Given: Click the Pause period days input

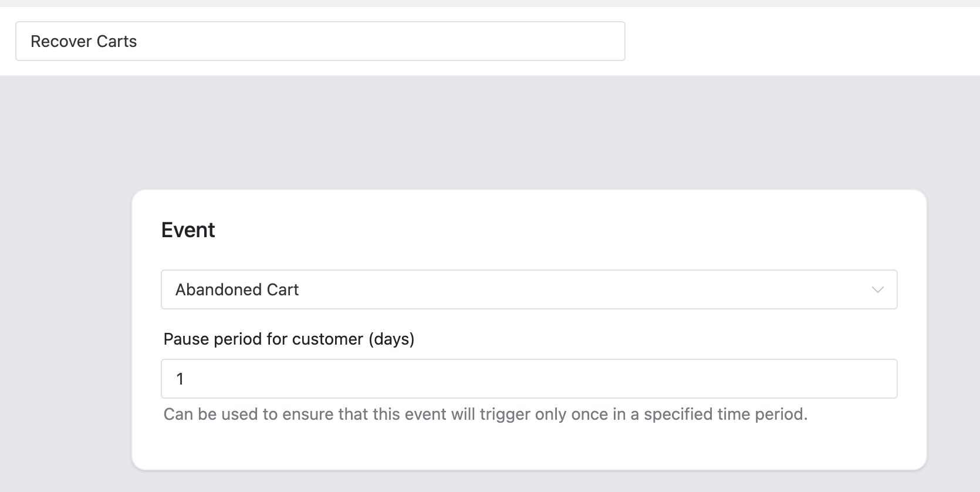Looking at the screenshot, I should coord(529,379).
